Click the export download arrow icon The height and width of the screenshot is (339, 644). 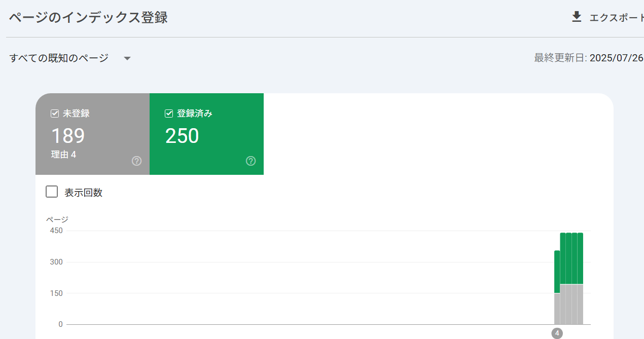click(x=577, y=17)
